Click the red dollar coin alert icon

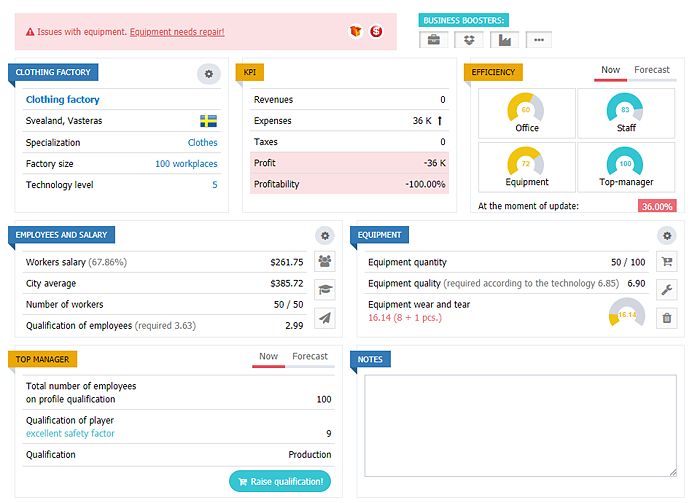pos(376,32)
